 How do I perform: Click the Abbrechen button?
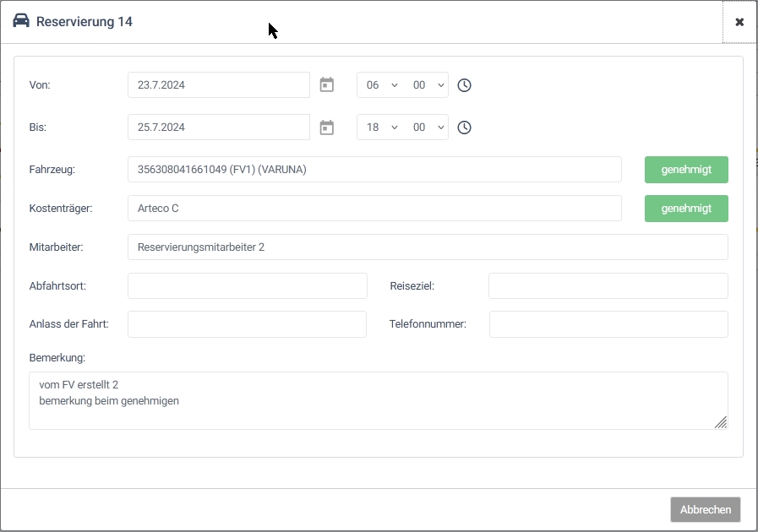coord(705,509)
